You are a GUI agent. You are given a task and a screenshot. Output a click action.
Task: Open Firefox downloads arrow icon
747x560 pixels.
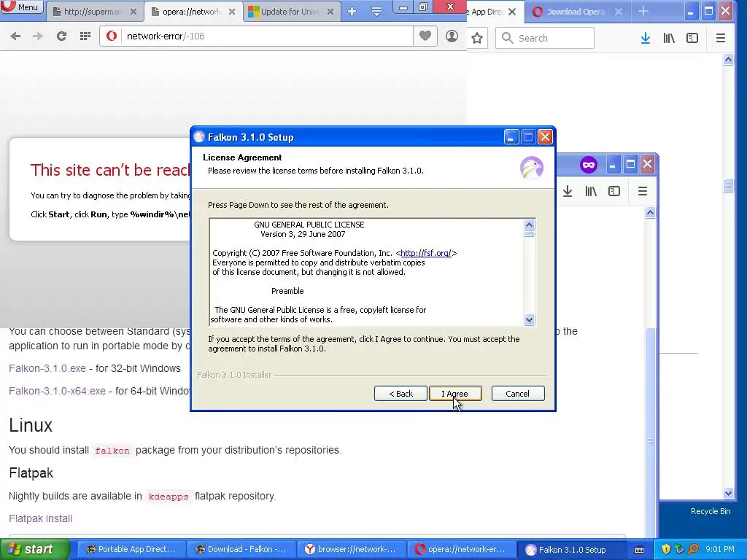tap(646, 38)
